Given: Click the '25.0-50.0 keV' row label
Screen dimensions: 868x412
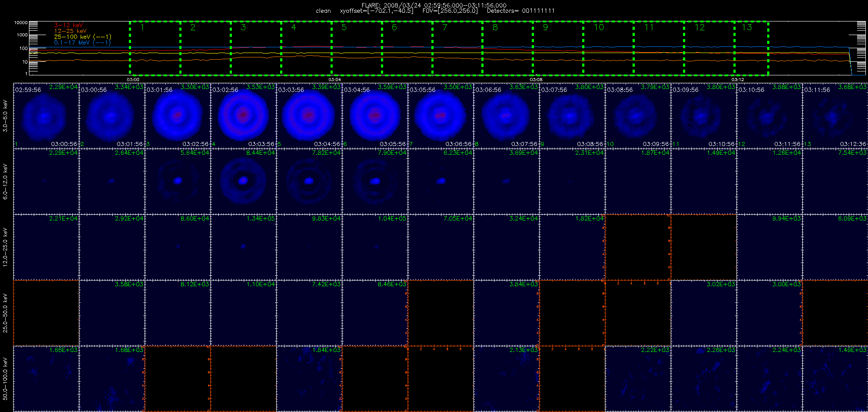Looking at the screenshot, I should click(5, 313).
